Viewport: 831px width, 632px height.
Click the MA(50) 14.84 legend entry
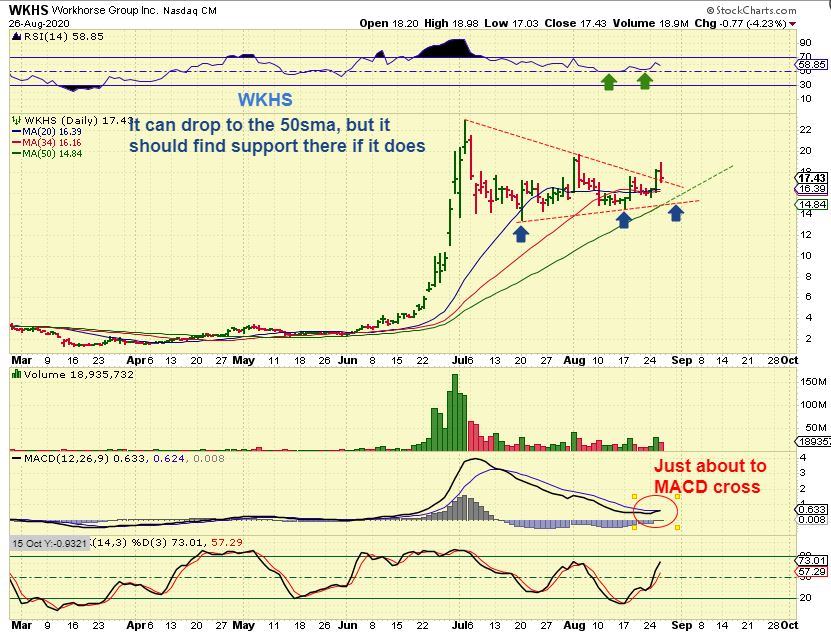47,154
